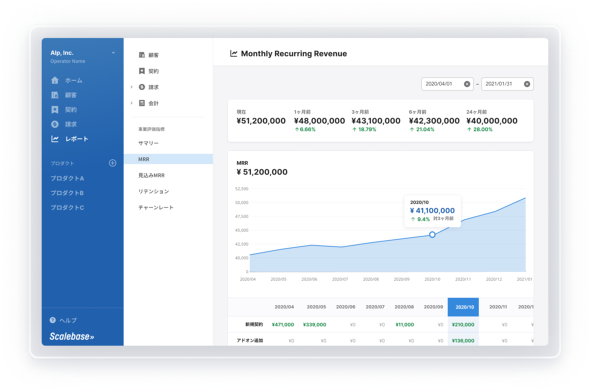This screenshot has height=391, width=590.
Task: Open the ホーム home icon in sidebar
Action: coord(55,80)
